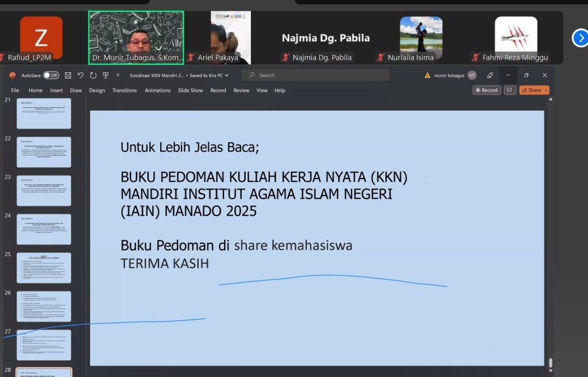Open the Transitions ribbon tab
Image resolution: width=588 pixels, height=377 pixels.
(x=125, y=91)
